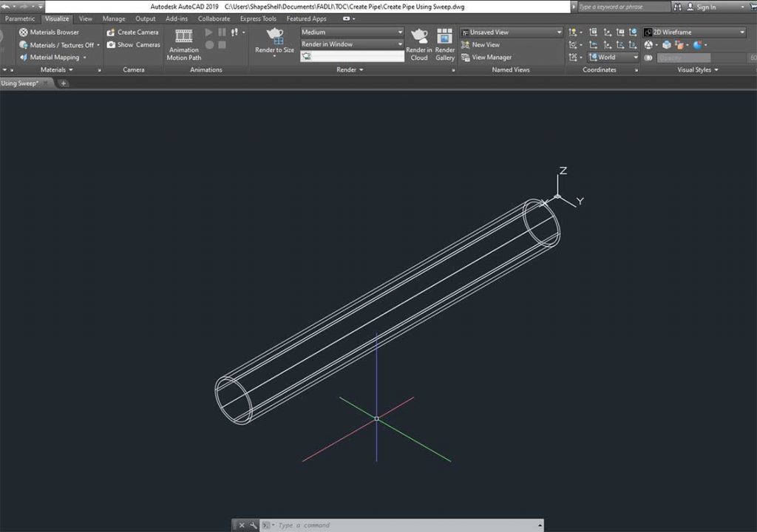Switch to the Parametric ribbon tab
The image size is (757, 532).
click(20, 18)
